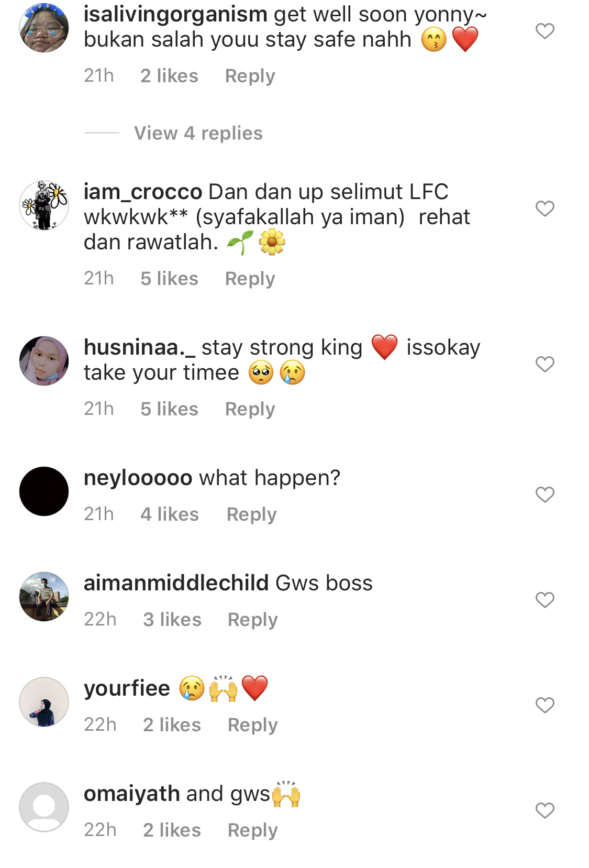Expand View 4 replies
Screen dimensions: 589x868
click(x=198, y=133)
